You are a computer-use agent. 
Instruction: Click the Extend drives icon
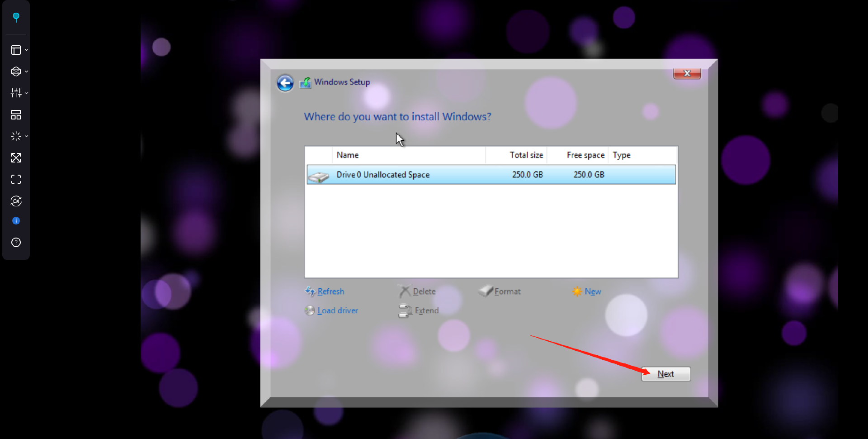tap(405, 311)
